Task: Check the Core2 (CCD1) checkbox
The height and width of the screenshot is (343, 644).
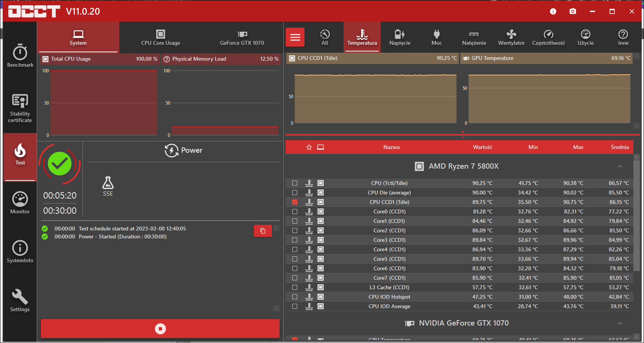Action: pos(295,230)
